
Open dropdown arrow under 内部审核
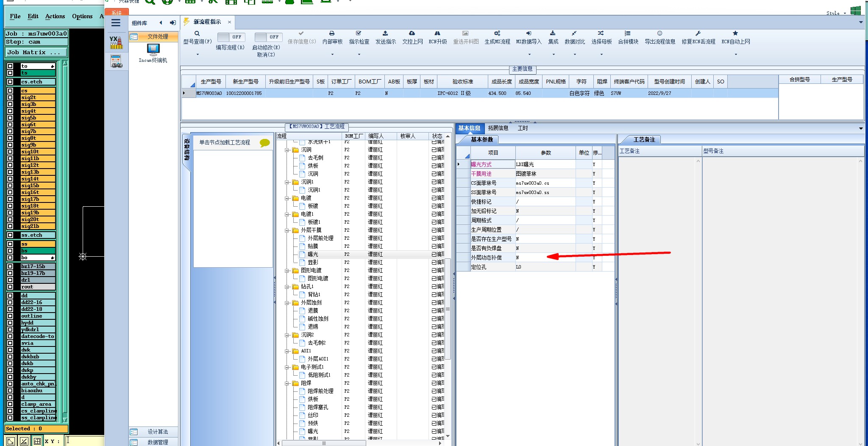[332, 54]
